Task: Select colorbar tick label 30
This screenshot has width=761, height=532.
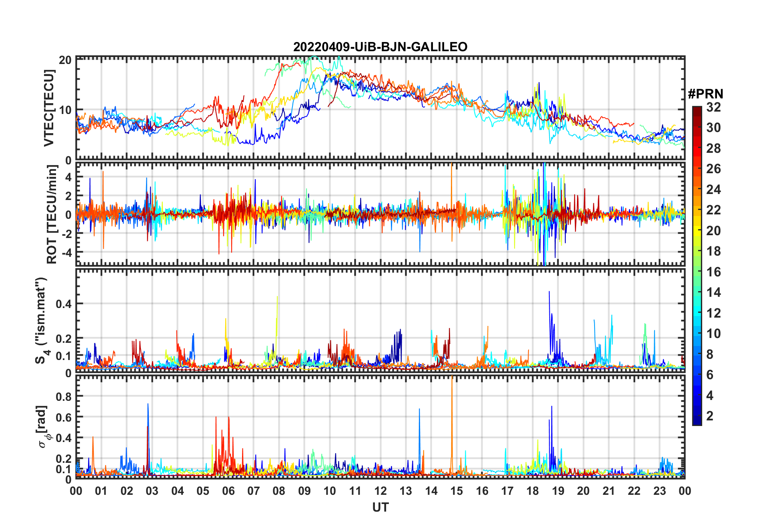Action: coord(713,128)
